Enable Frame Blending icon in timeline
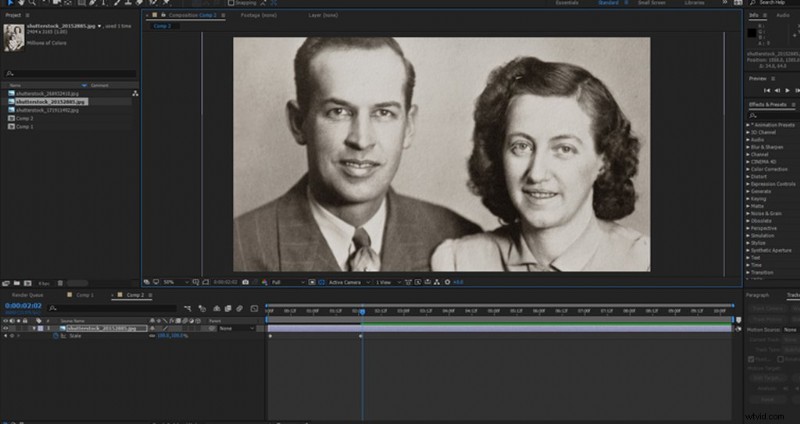This screenshot has height=424, width=800. coord(228,309)
